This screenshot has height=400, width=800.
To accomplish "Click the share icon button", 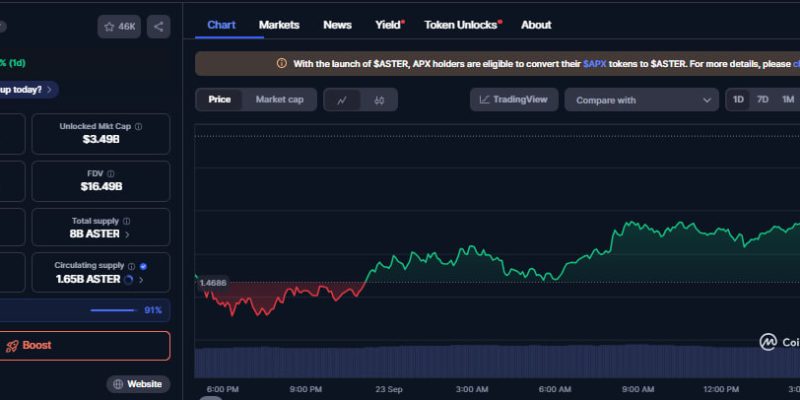I will coord(158,27).
